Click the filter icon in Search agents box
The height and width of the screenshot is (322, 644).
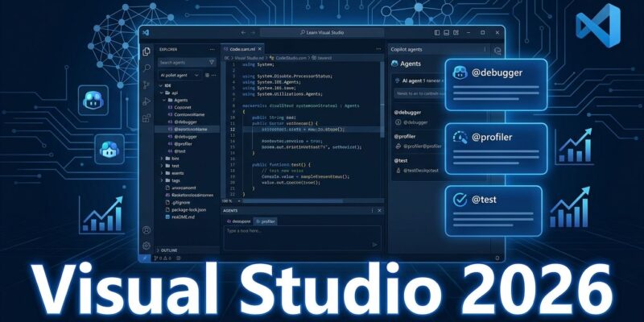click(x=212, y=63)
